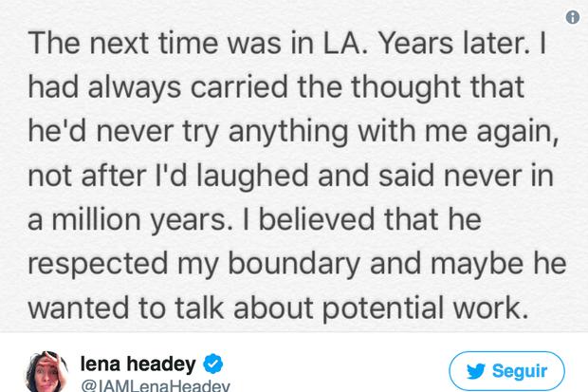Click the line 'had always carried the thought'

(x=276, y=87)
